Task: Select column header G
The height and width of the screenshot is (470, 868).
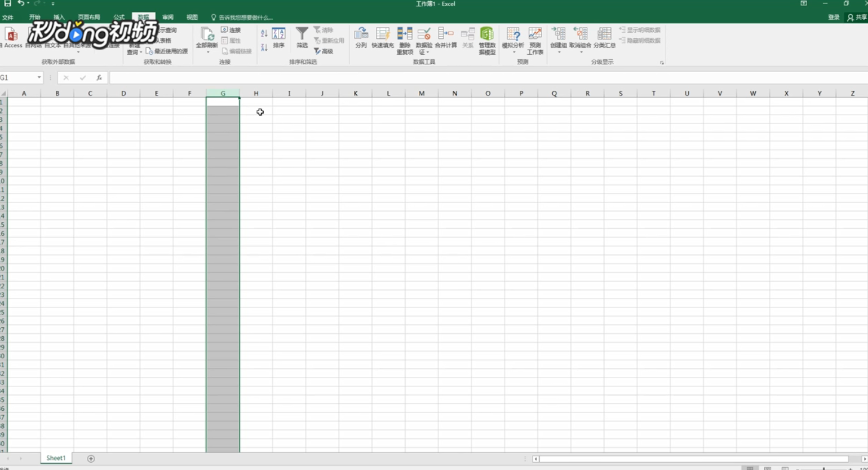Action: point(223,93)
